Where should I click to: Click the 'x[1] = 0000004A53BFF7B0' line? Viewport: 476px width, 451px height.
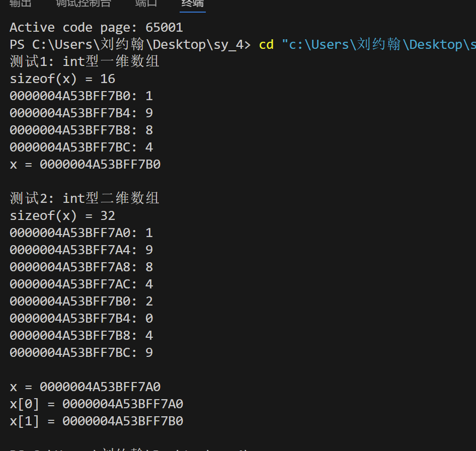(x=97, y=421)
